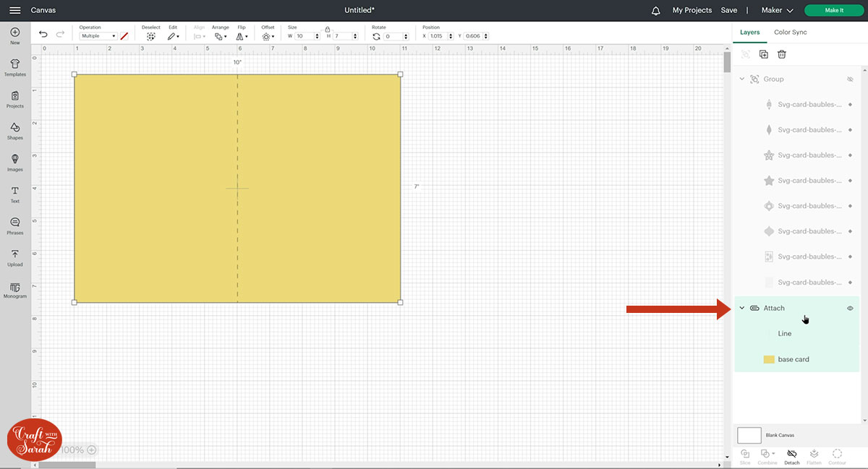Open My Projects
Screen dimensions: 868x469
tap(692, 10)
